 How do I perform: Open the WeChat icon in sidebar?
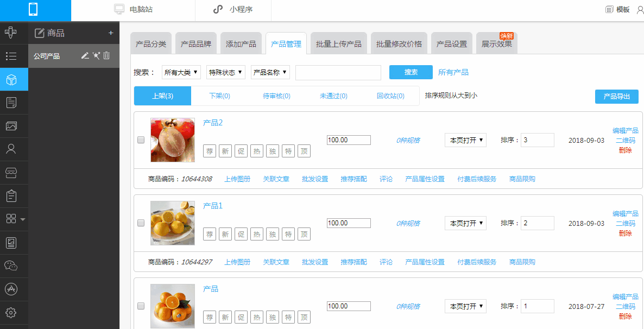(11, 265)
